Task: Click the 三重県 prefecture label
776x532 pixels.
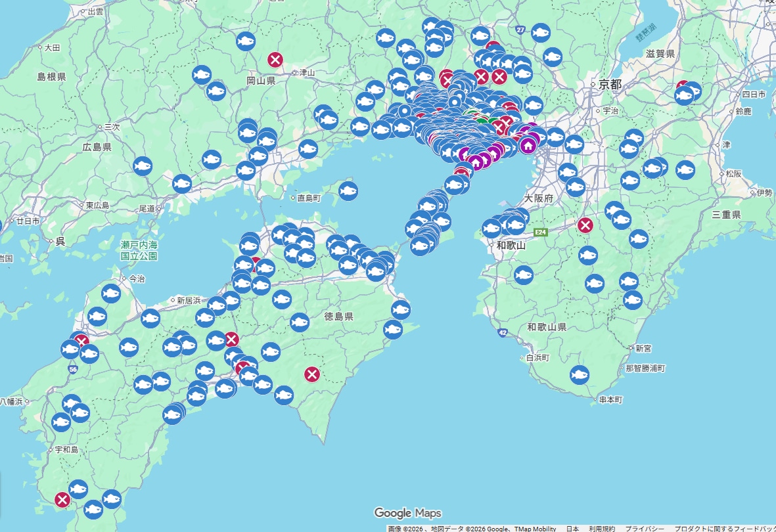Action: [727, 214]
